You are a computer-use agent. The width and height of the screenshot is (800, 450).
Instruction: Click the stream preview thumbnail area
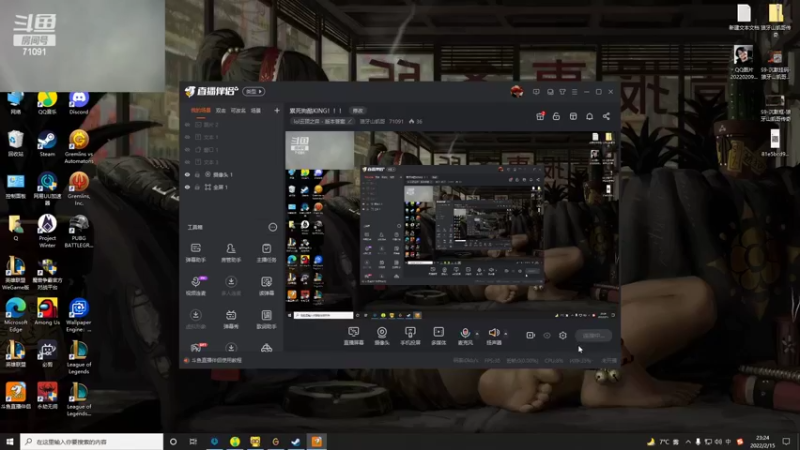452,226
